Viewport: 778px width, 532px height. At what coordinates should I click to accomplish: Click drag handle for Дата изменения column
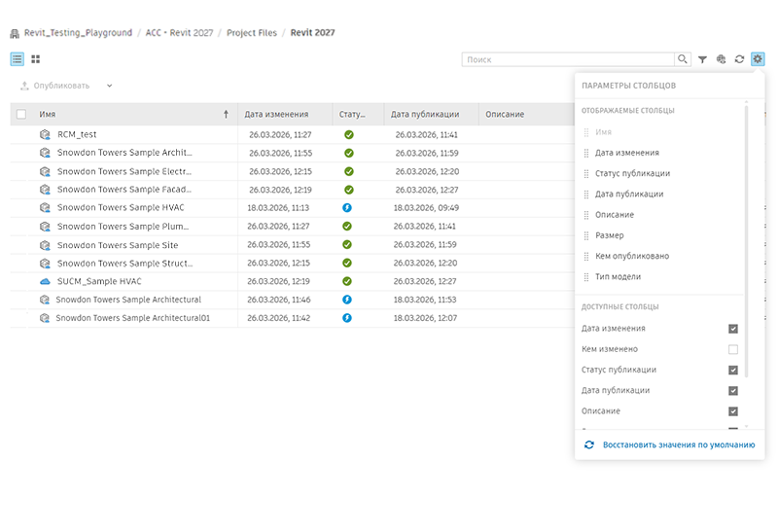(x=586, y=153)
